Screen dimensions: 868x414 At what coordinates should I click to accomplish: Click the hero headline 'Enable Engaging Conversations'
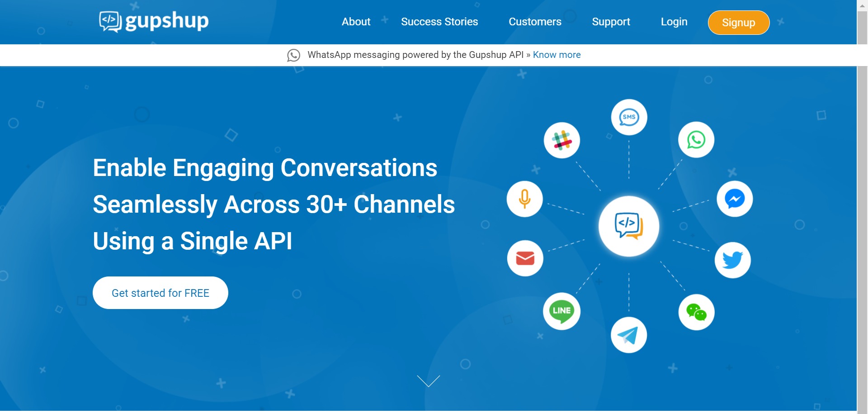tap(265, 168)
